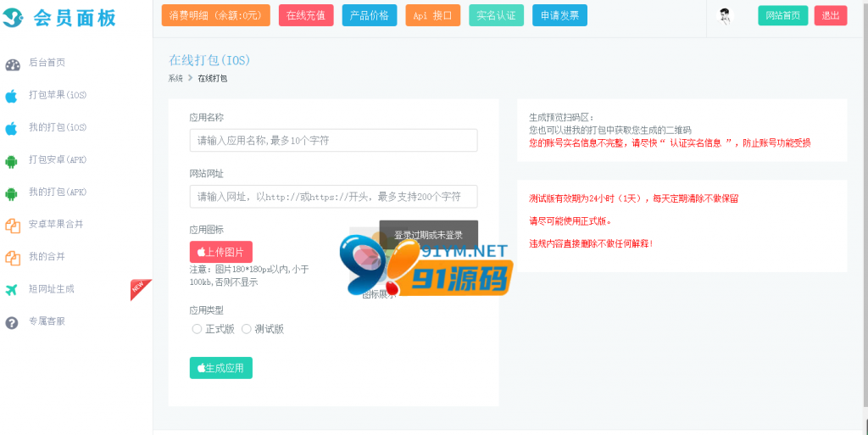Image resolution: width=868 pixels, height=435 pixels.
Task: Click the Android icon next to 打包安卓(APK)
Action: [x=11, y=161]
